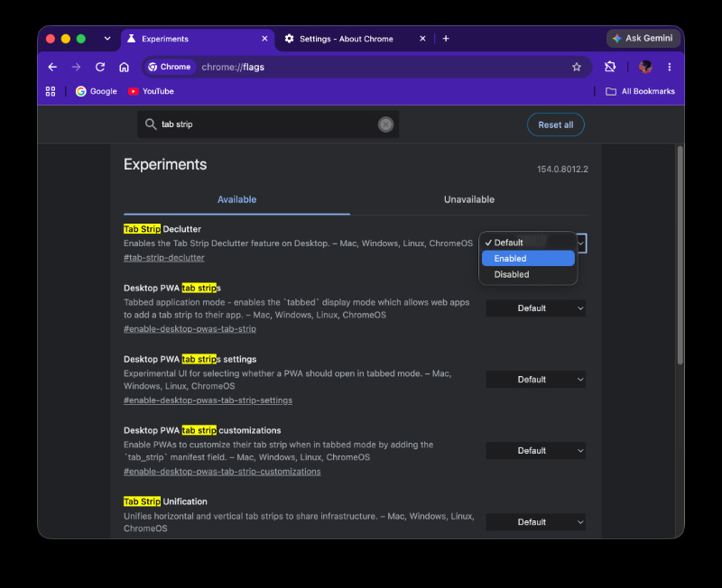722x588 pixels.
Task: Reload the chrome://flags page
Action: coord(100,67)
